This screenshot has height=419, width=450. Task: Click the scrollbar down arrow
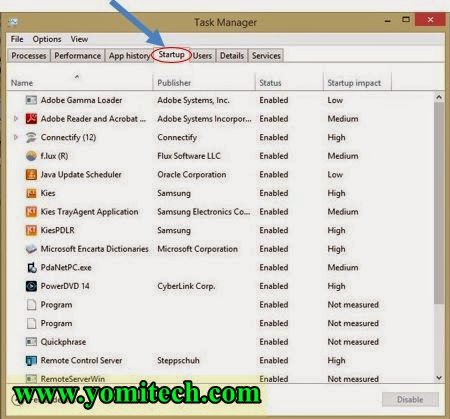click(x=439, y=378)
